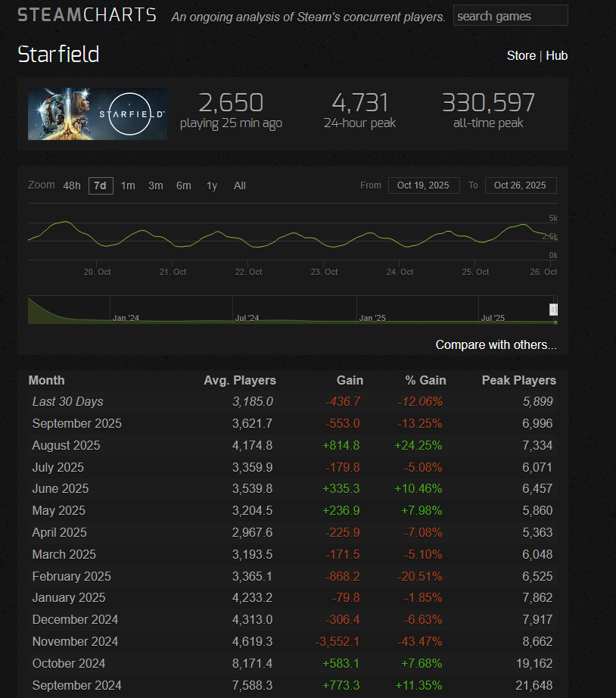
Task: Select the December 2024 row label
Action: [75, 619]
